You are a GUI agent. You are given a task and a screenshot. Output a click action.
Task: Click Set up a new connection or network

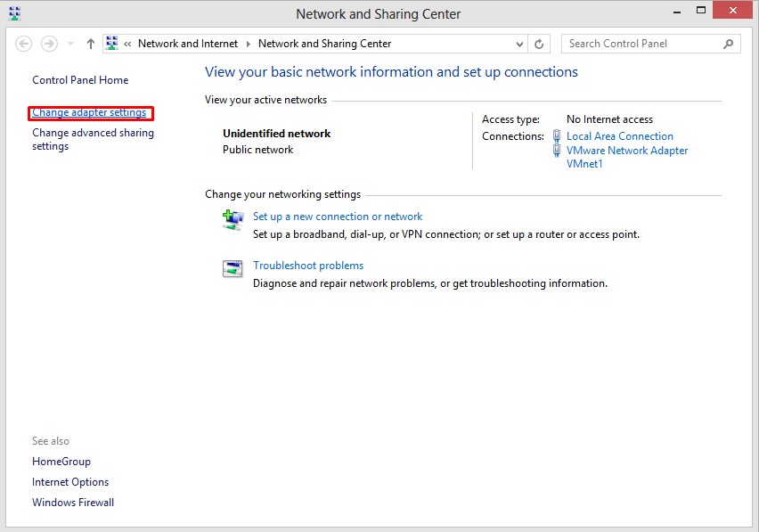(338, 217)
